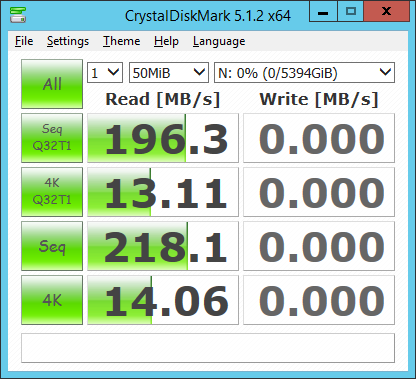Click the 14.06 4K read result
The image size is (416, 379).
pos(163,300)
